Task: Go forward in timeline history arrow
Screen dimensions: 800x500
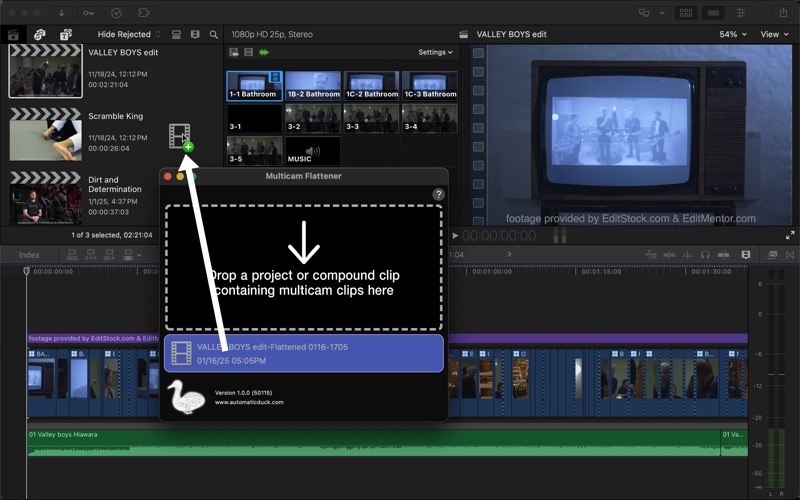Action: (x=509, y=254)
